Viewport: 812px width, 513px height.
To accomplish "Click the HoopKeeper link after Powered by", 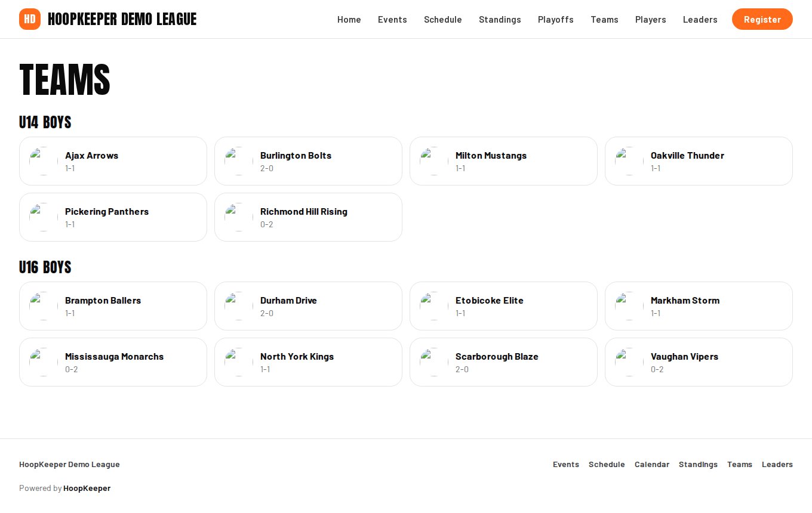I will pos(87,488).
